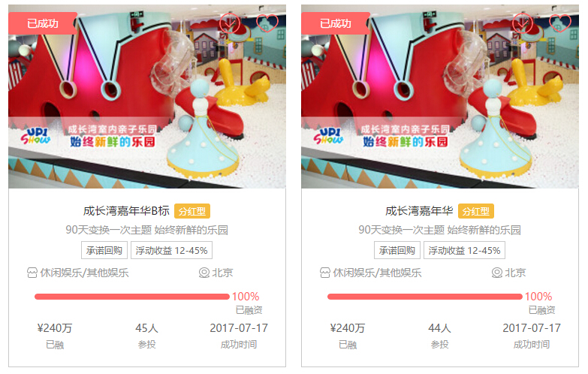Select 浮动收益 12-45% tag on right card

464,250
